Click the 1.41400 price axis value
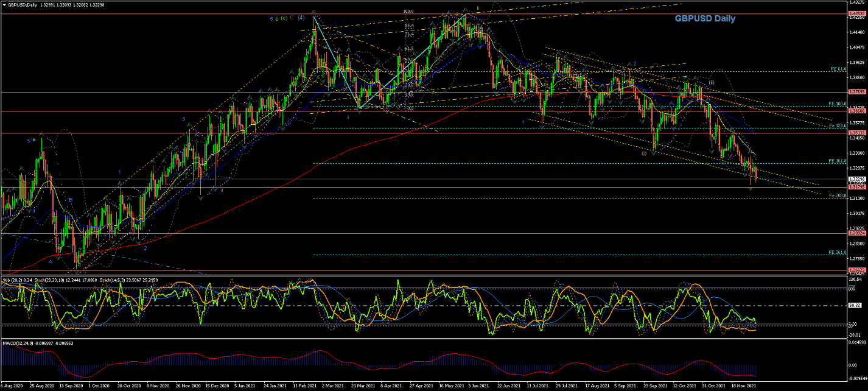 pyautogui.click(x=856, y=32)
